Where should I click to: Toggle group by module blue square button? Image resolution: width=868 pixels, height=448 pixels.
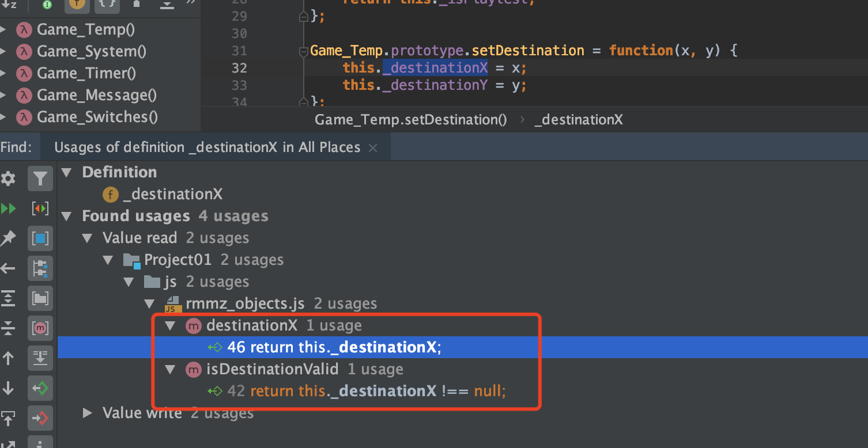40,238
